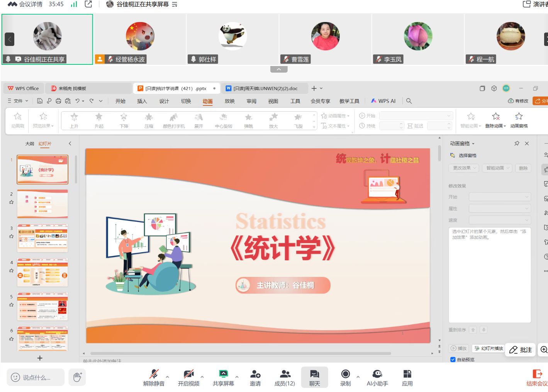This screenshot has height=392, width=548.
Task: Click the 删除动画 icon in ribbon
Action: [x=496, y=117]
